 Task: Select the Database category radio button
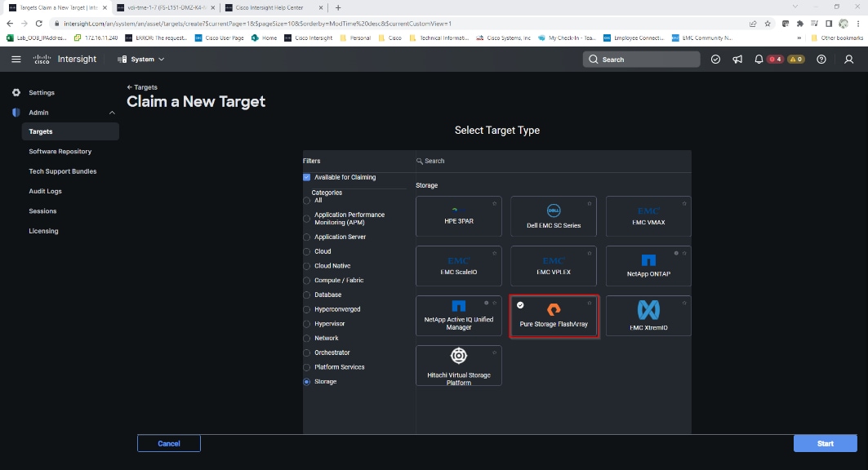tap(307, 295)
